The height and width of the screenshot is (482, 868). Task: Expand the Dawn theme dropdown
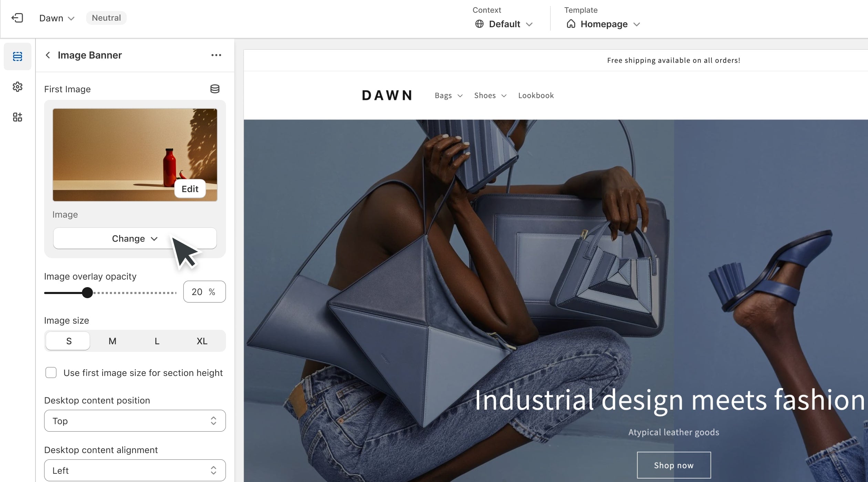point(58,18)
